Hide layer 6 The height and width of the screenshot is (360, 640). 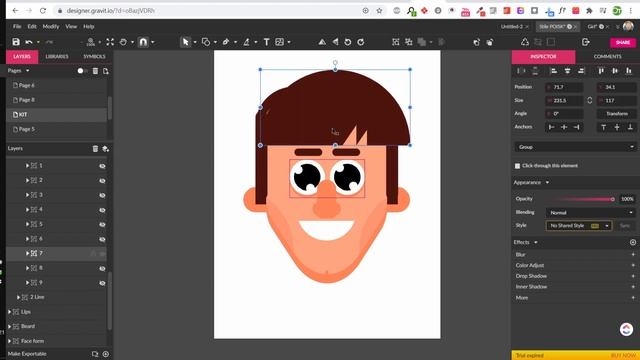tap(102, 239)
